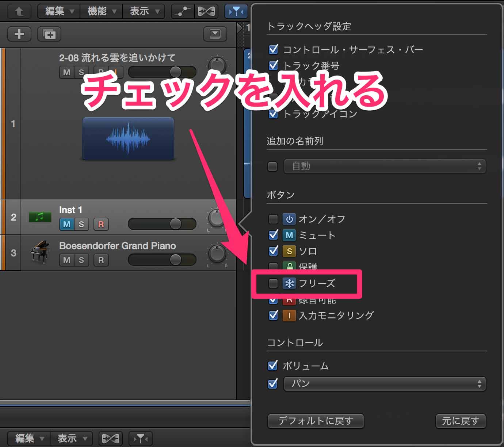Image resolution: width=504 pixels, height=447 pixels.
Task: Open the top 編集 menu
Action: click(59, 11)
